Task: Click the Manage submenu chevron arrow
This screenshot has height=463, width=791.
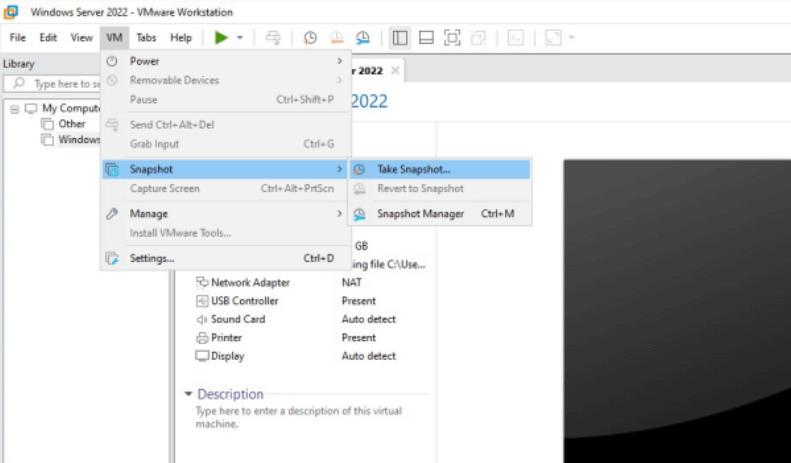Action: click(x=340, y=214)
